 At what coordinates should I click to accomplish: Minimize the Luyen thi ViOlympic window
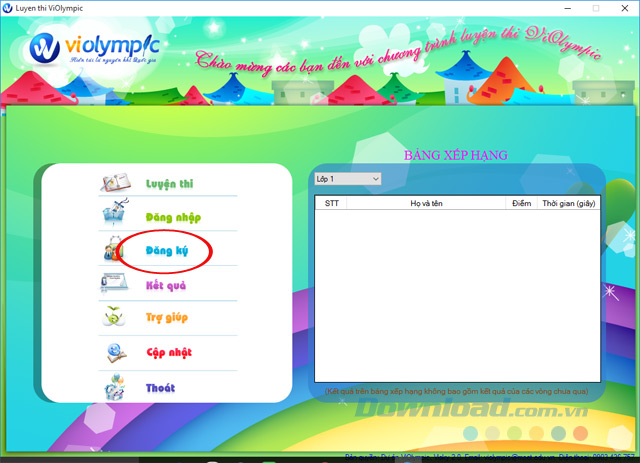567,8
